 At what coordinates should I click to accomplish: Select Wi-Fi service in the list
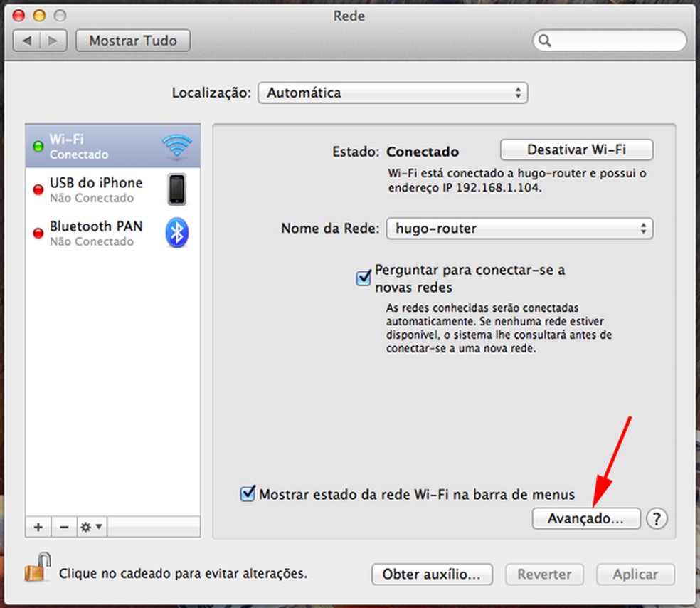[x=113, y=146]
